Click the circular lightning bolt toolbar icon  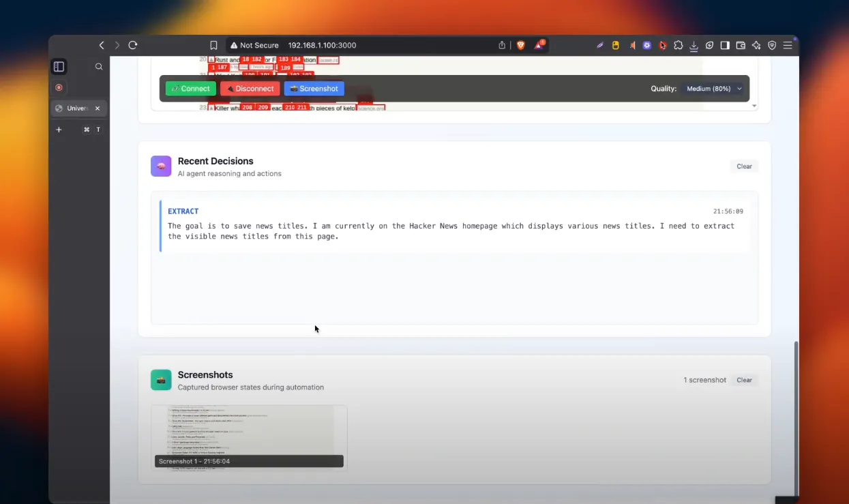click(x=709, y=46)
